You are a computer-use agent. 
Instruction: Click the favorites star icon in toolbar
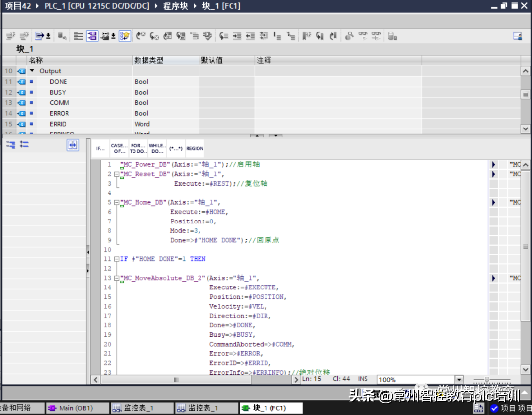click(125, 36)
